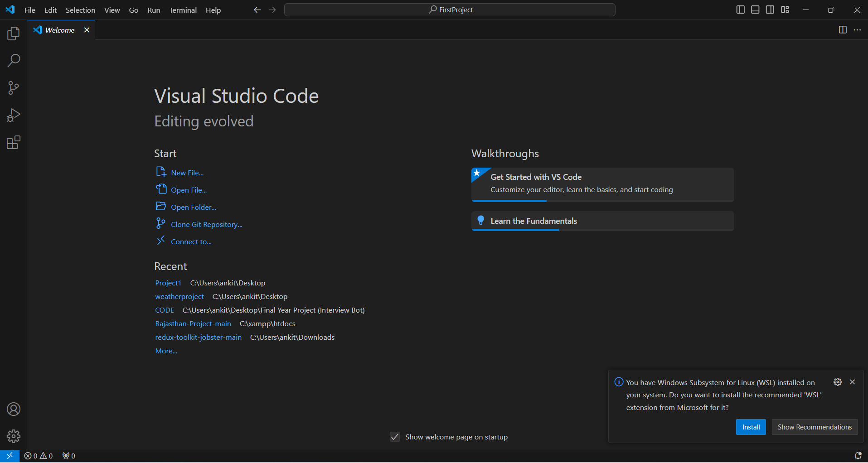Open recent folder CODE

click(x=165, y=310)
